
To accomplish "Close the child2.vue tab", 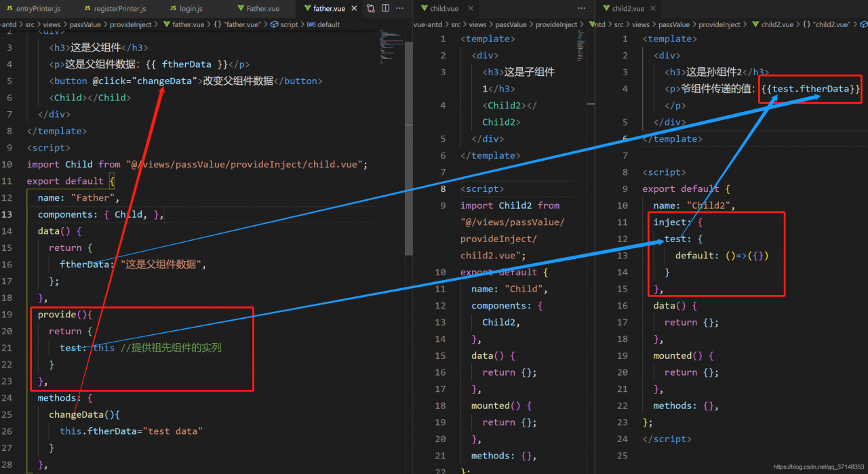I will point(653,8).
